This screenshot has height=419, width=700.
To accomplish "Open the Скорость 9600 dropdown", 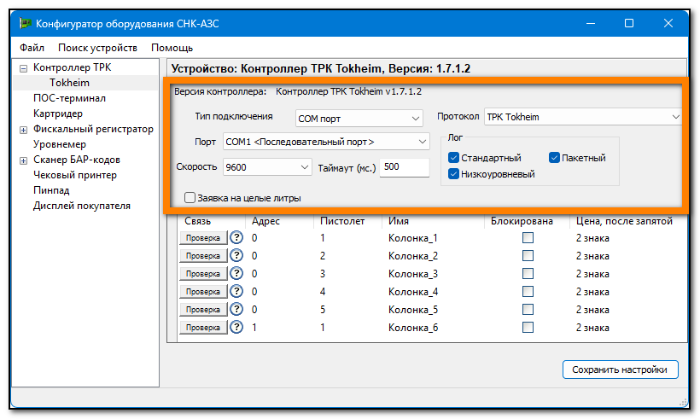I will point(267,167).
